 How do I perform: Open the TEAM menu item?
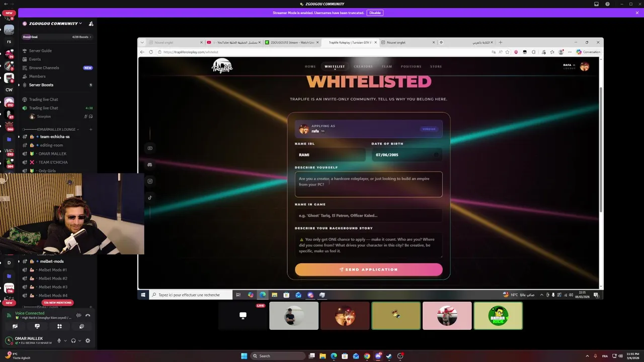[387, 66]
